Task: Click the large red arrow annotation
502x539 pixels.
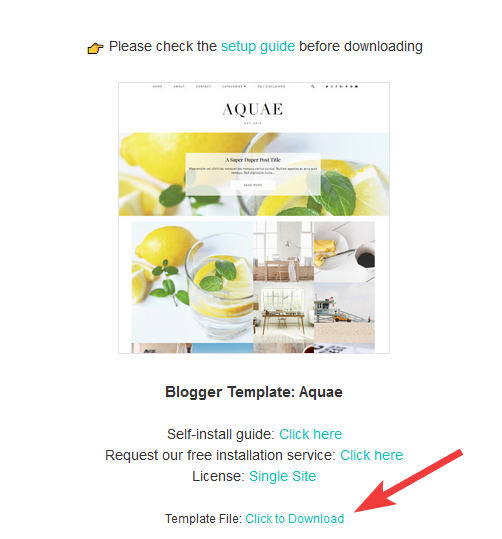Action: click(x=408, y=481)
